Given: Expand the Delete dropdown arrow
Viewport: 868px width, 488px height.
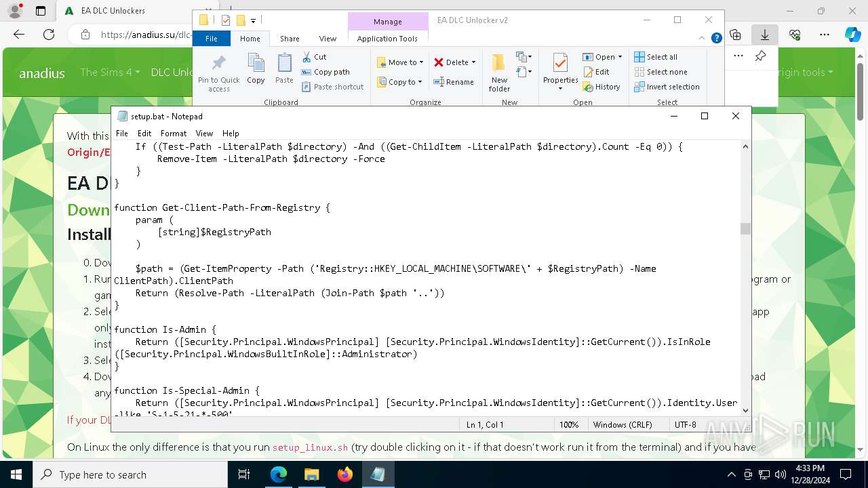Looking at the screenshot, I should (473, 62).
